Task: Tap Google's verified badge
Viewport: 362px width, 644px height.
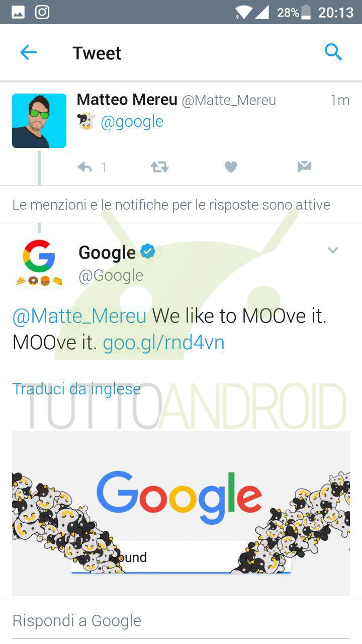Action: (148, 251)
